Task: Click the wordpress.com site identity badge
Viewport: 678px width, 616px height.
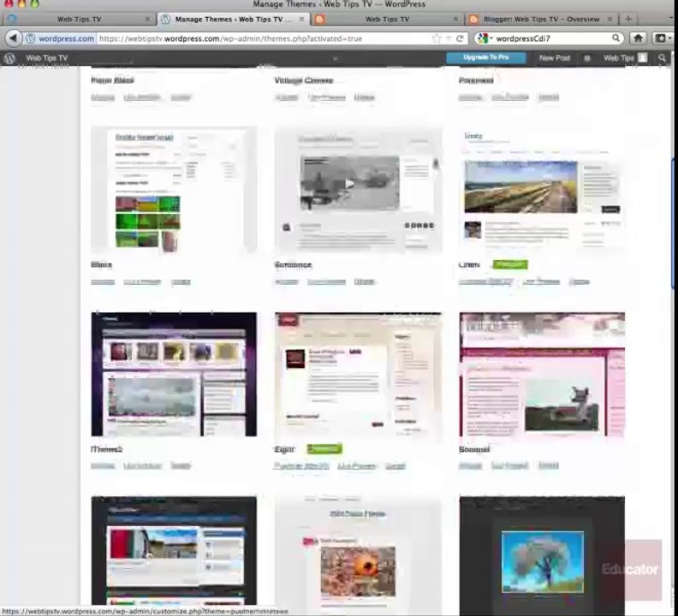Action: [60, 38]
